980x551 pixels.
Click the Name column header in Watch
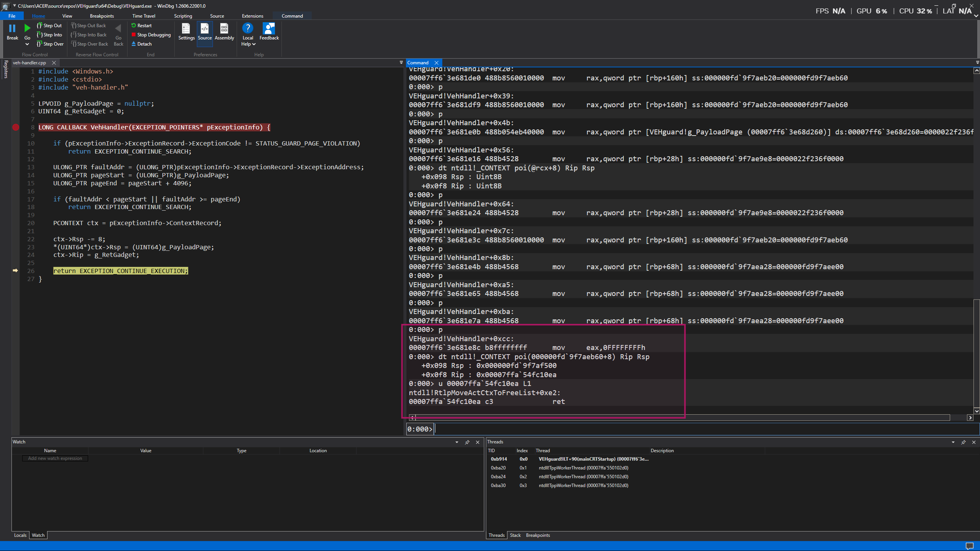[50, 451]
